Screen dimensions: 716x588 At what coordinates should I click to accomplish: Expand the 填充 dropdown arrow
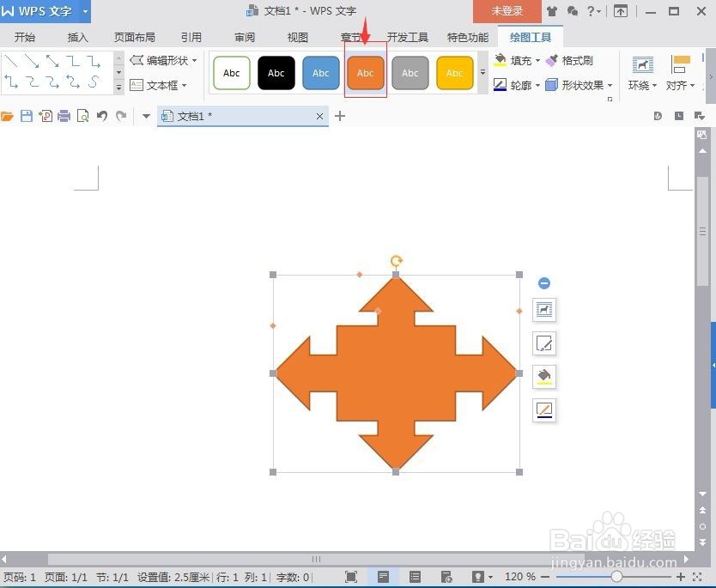pos(537,60)
